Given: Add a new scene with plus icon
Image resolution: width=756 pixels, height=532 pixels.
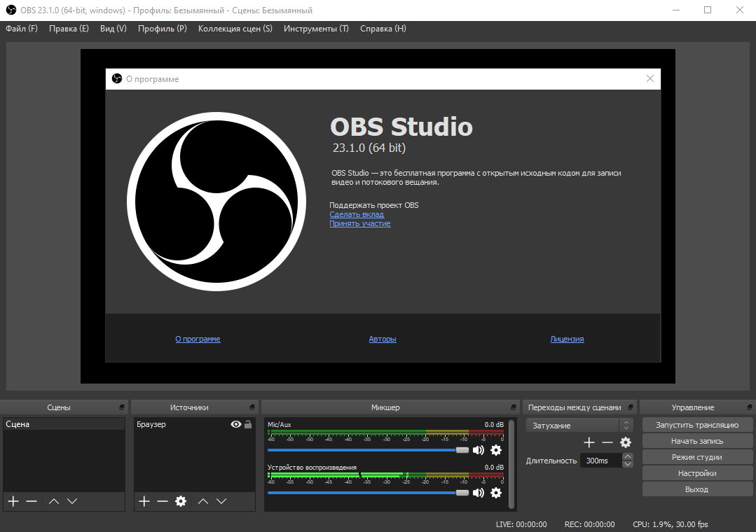Looking at the screenshot, I should coord(13,502).
